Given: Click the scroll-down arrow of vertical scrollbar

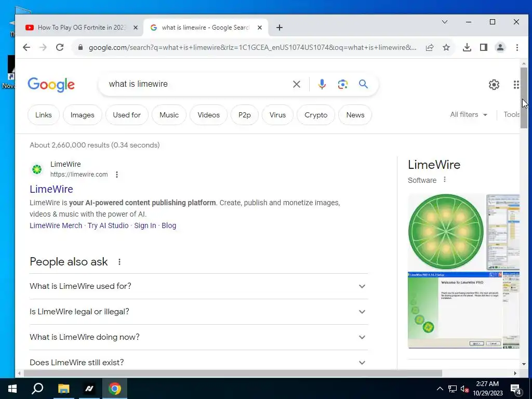Looking at the screenshot, I should [524, 364].
